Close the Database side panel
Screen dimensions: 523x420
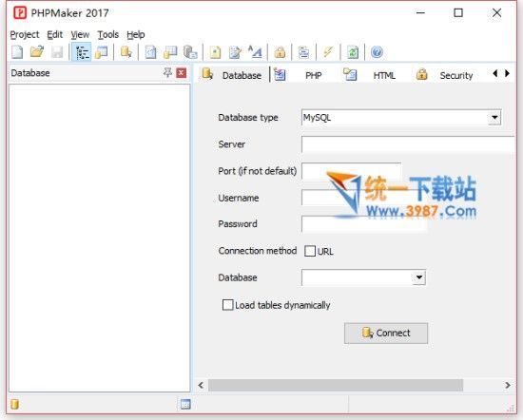pyautogui.click(x=181, y=72)
